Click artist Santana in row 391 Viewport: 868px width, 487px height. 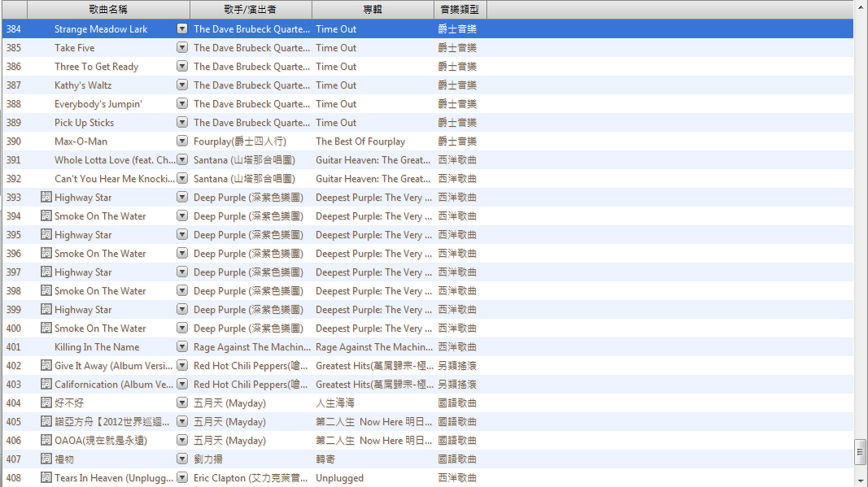[x=244, y=160]
